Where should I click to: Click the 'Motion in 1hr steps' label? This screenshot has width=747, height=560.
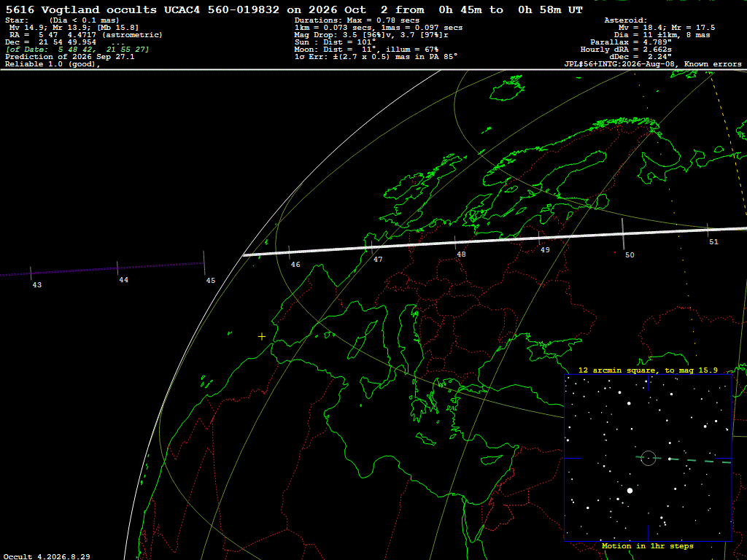click(x=648, y=545)
